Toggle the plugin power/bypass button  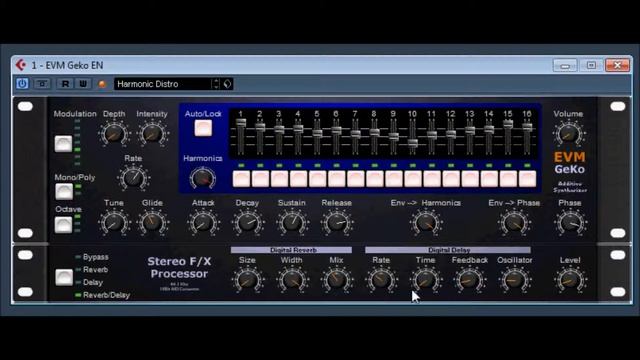[x=22, y=84]
